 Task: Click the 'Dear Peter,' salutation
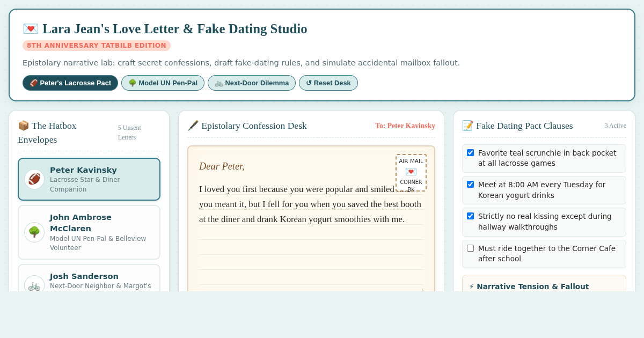[x=222, y=166]
